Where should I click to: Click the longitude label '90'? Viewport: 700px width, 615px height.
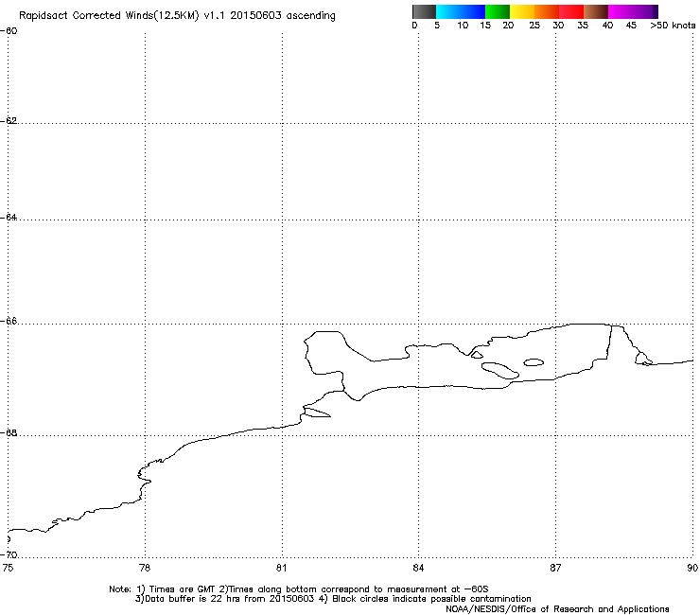(692, 568)
